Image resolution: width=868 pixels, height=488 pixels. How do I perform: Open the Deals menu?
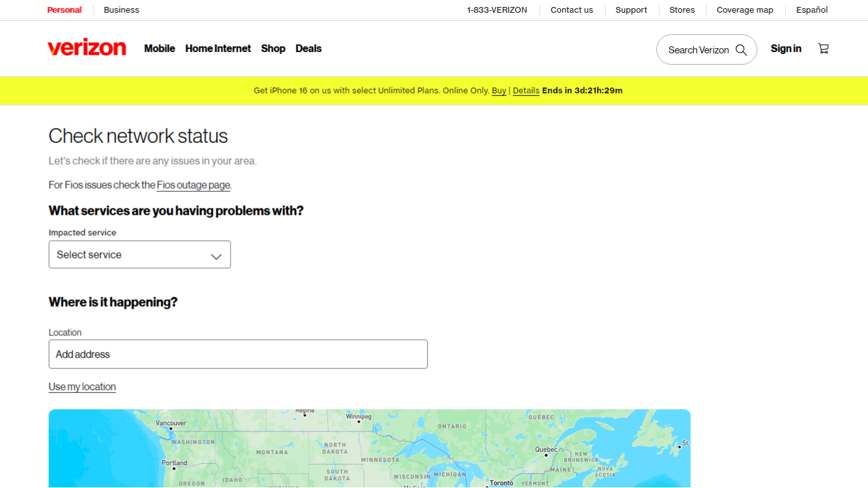tap(308, 48)
